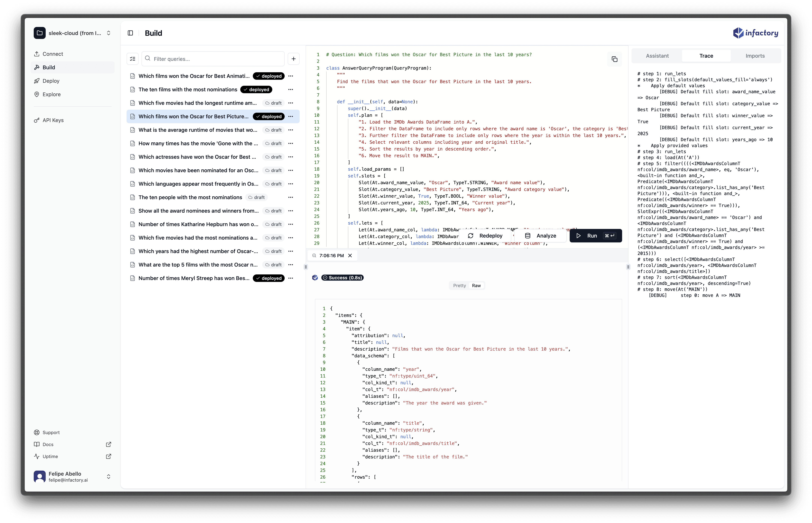Switch output view to Raw

tap(476, 286)
